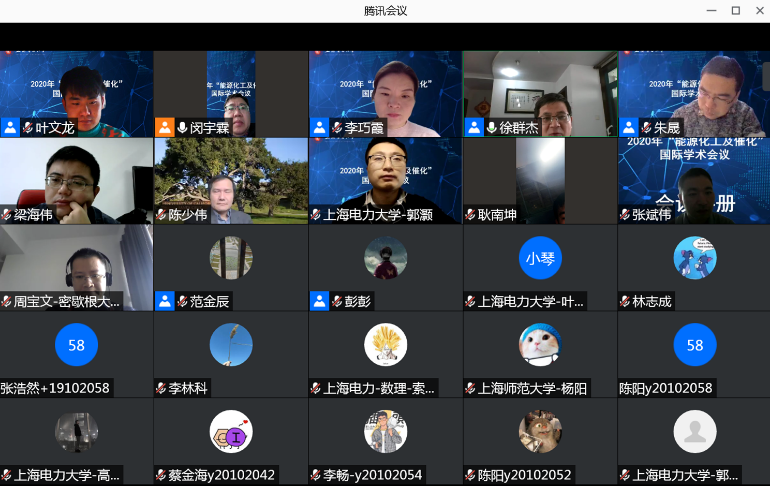Toggle the muted microphone icon next to 叶文龙
The image size is (770, 486).
pyautogui.click(x=27, y=128)
